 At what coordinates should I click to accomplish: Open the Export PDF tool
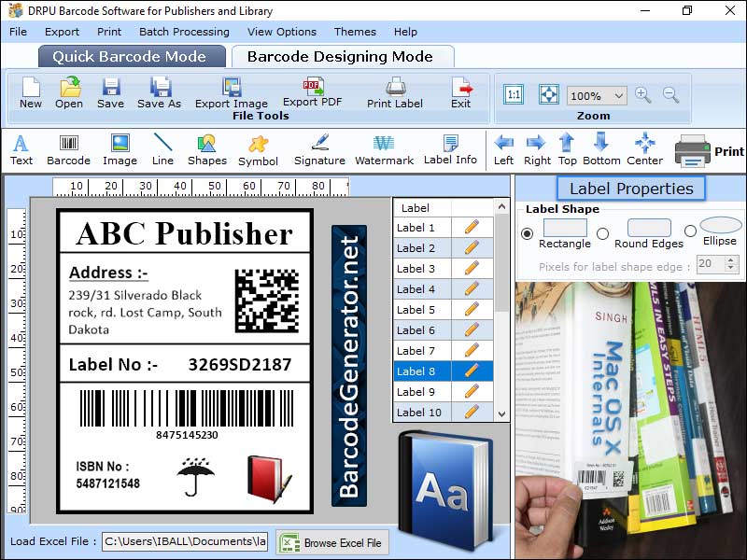click(x=312, y=93)
